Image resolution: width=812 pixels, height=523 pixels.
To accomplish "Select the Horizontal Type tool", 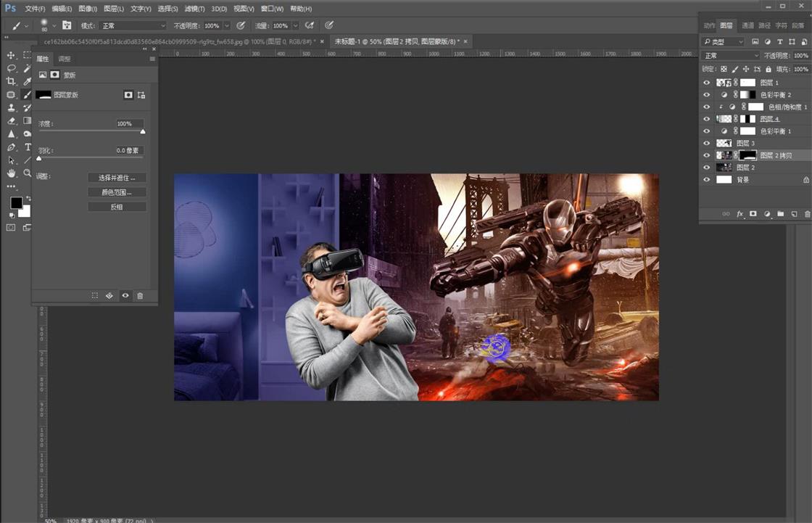I will [x=28, y=147].
